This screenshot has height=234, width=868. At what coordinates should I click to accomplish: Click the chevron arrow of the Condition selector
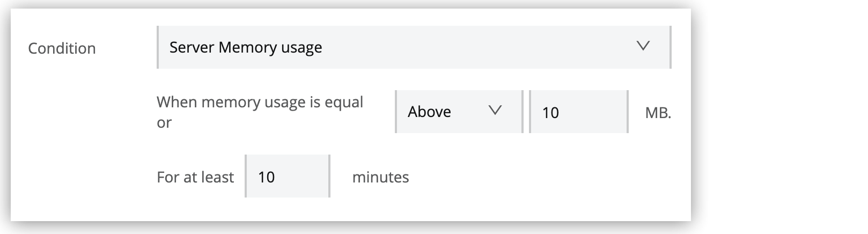pos(643,46)
